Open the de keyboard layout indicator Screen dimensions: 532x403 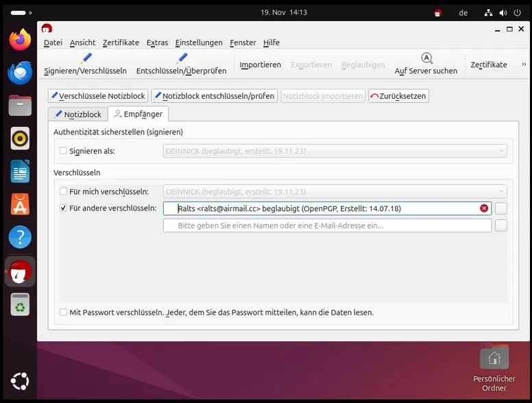click(x=463, y=12)
